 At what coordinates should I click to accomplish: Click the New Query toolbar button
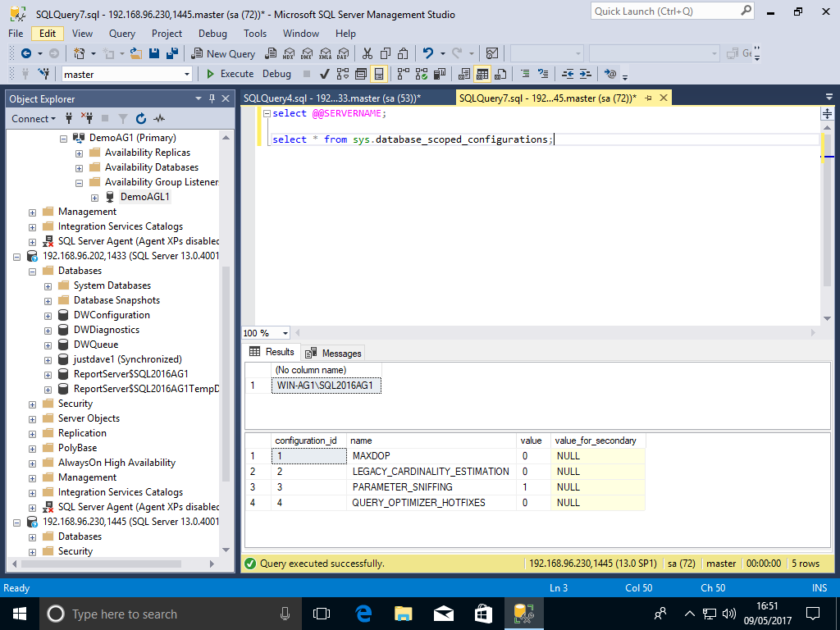(223, 53)
